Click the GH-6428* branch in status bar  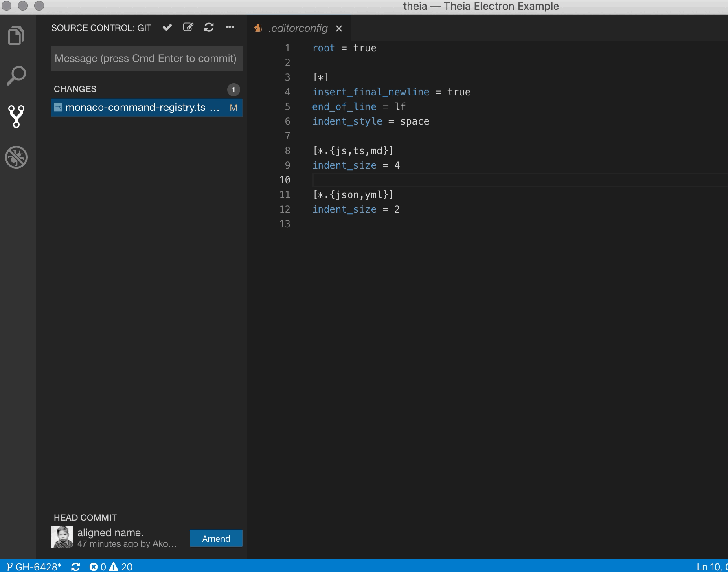click(34, 567)
